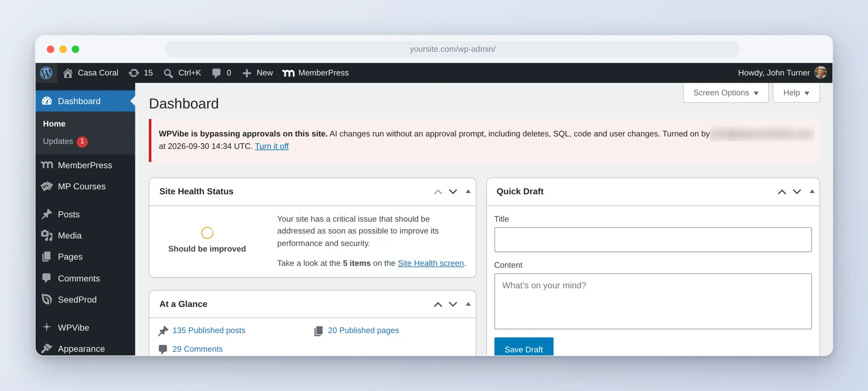Open SeedProd in the sidebar

[x=85, y=299]
